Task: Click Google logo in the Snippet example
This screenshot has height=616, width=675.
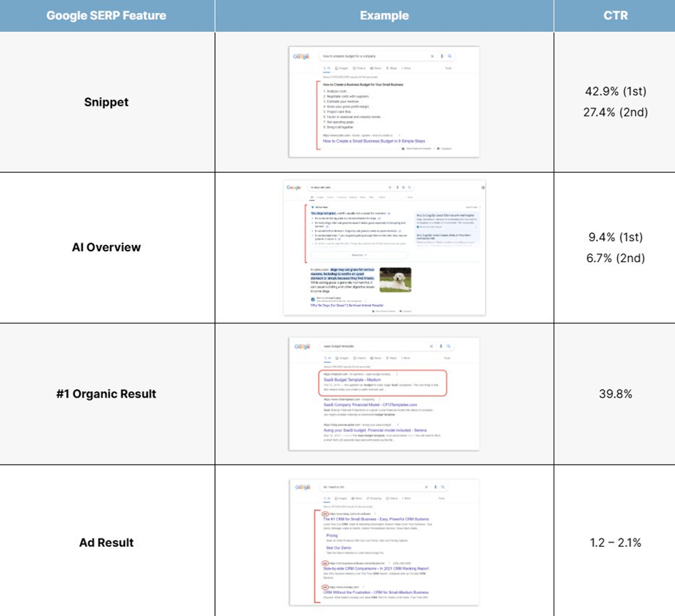Action: (301, 56)
